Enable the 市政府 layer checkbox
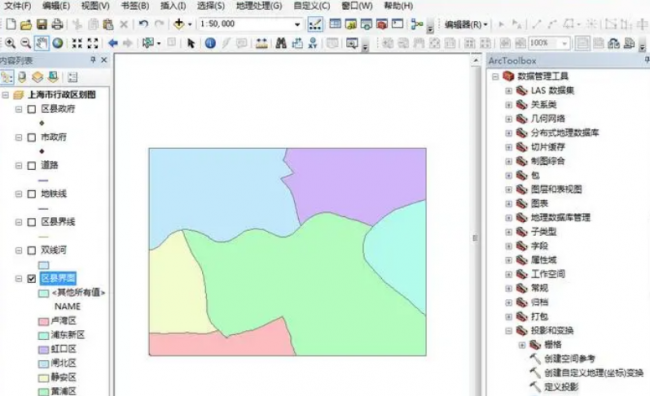The height and width of the screenshot is (396, 650). click(x=32, y=138)
